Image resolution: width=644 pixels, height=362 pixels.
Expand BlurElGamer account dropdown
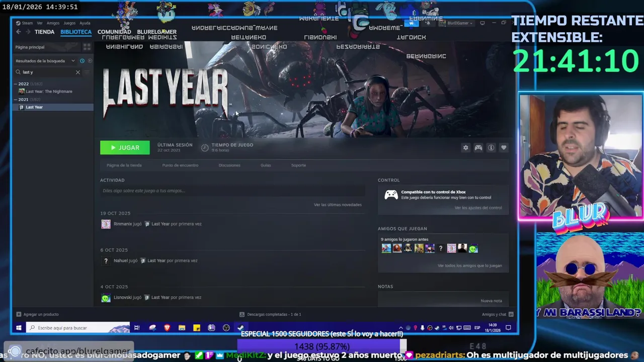pos(456,23)
